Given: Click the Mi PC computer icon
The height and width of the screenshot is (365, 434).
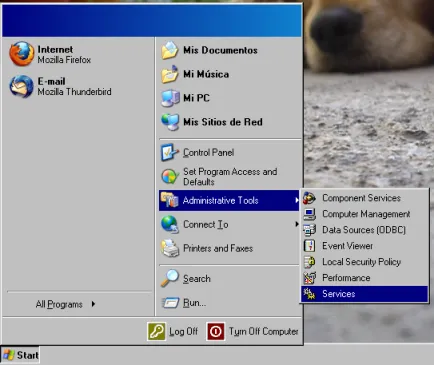Looking at the screenshot, I should [x=170, y=98].
